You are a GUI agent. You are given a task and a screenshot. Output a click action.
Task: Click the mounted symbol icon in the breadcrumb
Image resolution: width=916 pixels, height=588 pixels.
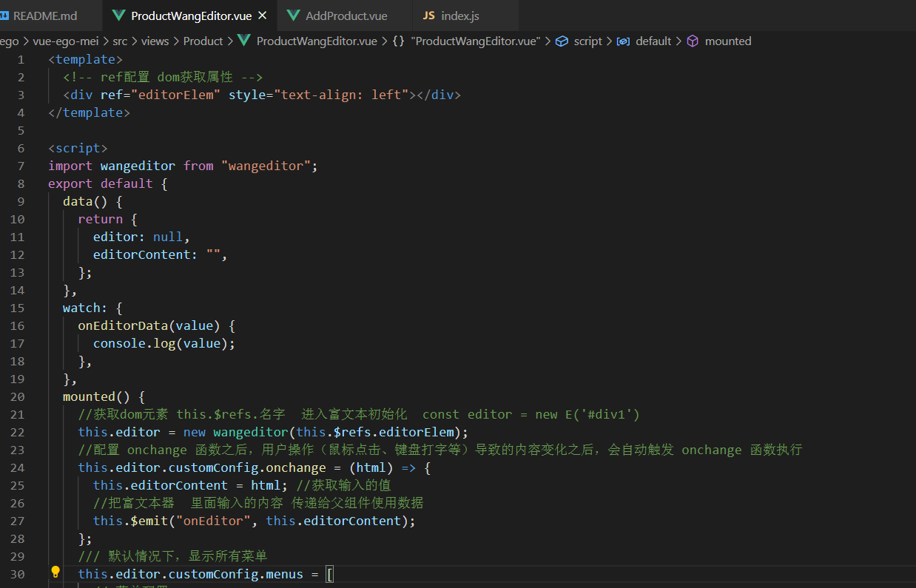(x=693, y=41)
